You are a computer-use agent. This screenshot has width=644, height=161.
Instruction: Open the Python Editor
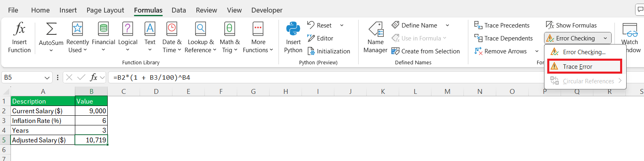(320, 38)
